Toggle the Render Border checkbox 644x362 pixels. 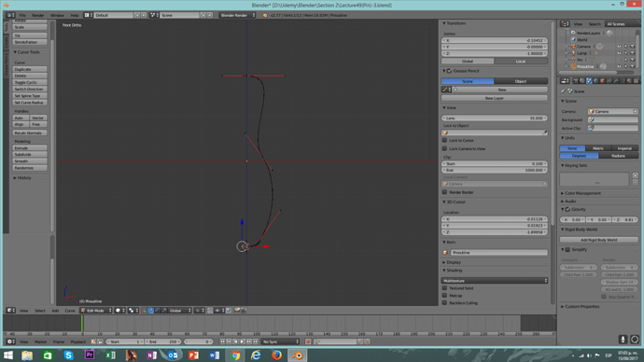[x=444, y=191]
